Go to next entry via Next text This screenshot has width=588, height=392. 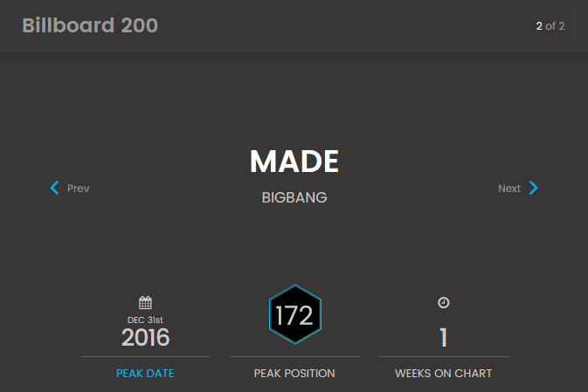(509, 189)
